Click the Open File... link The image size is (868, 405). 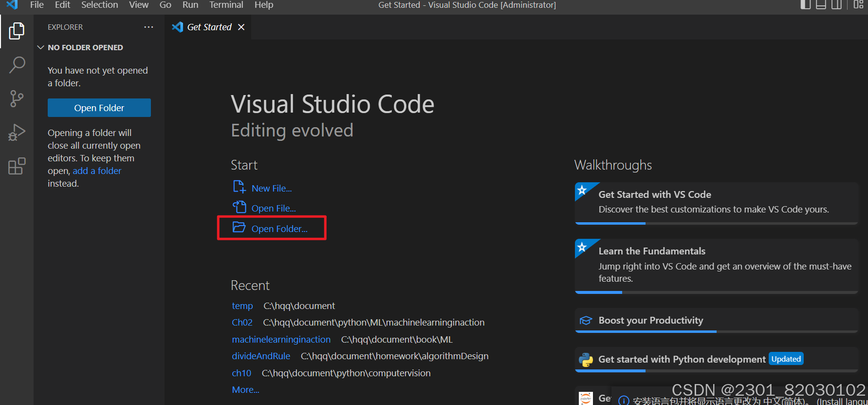[x=274, y=209]
